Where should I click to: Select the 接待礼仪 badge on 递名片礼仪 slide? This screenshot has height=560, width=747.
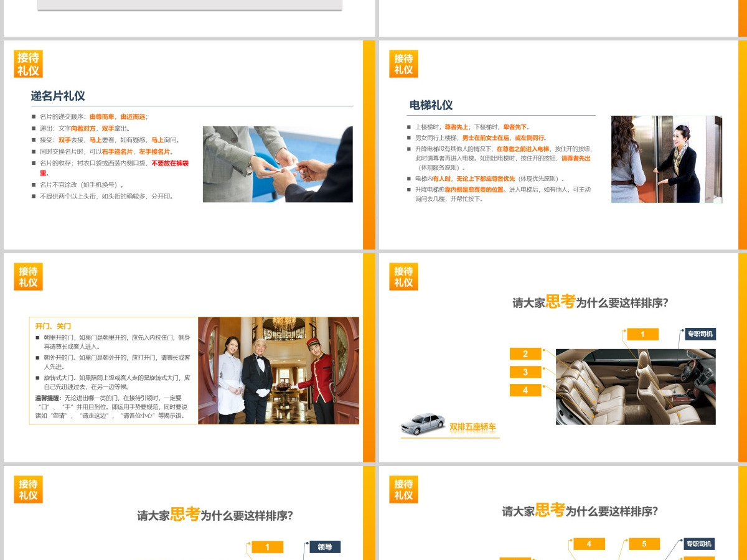coord(28,64)
